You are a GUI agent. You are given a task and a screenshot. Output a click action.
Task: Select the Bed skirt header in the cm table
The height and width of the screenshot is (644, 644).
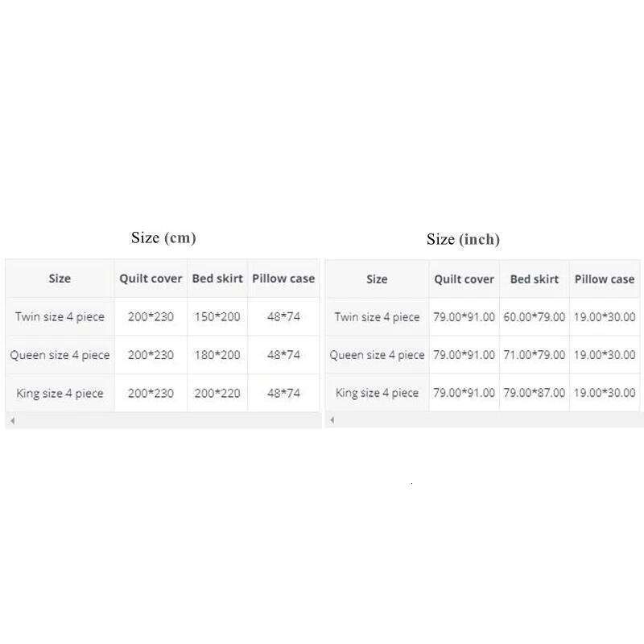tap(217, 279)
